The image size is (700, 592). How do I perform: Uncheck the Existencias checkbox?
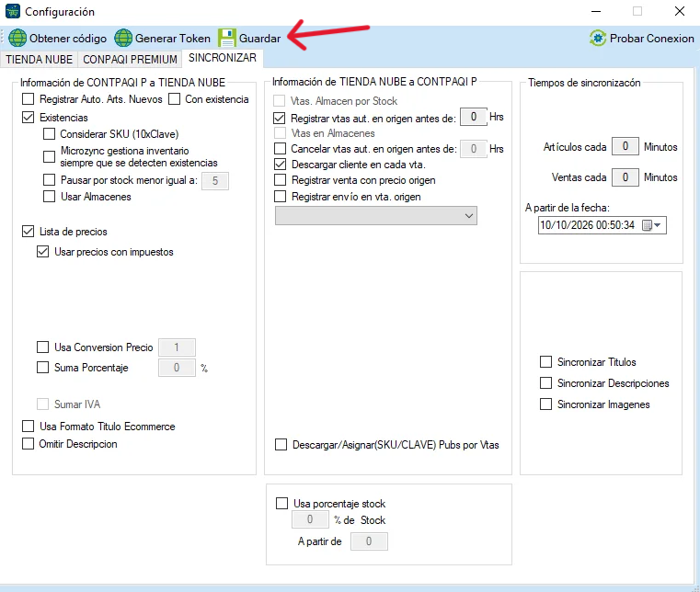point(29,118)
